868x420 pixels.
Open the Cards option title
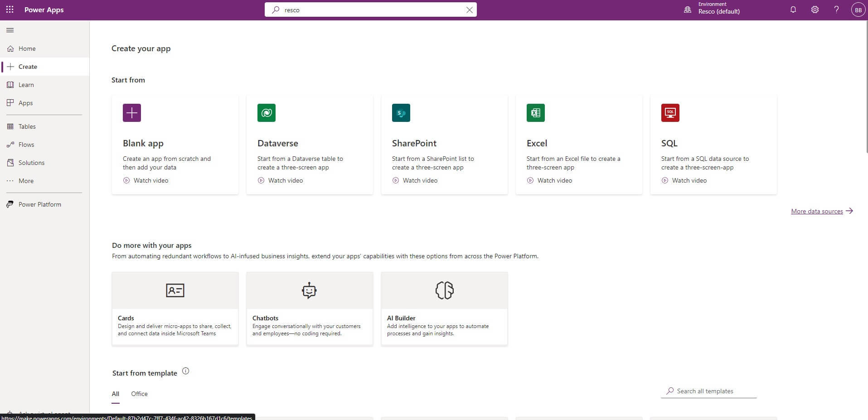(126, 318)
